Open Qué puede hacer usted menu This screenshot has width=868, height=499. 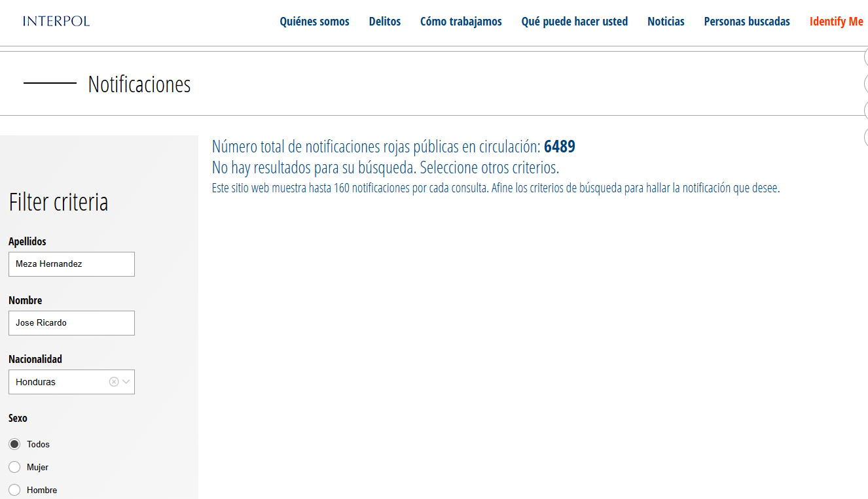pyautogui.click(x=574, y=22)
